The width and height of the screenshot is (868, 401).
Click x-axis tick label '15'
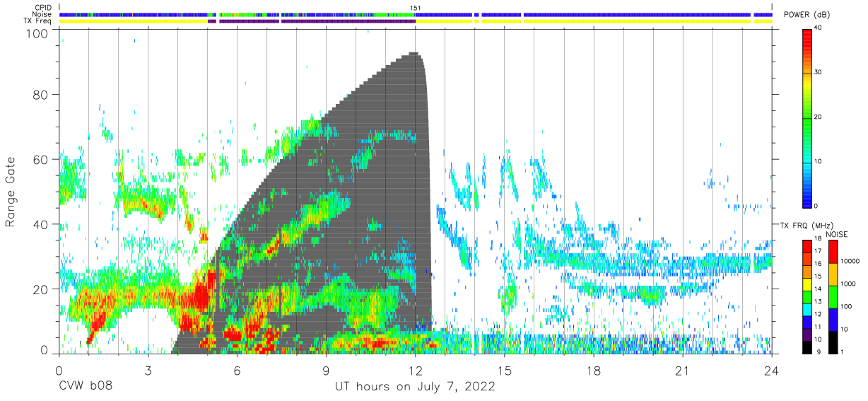coord(505,371)
